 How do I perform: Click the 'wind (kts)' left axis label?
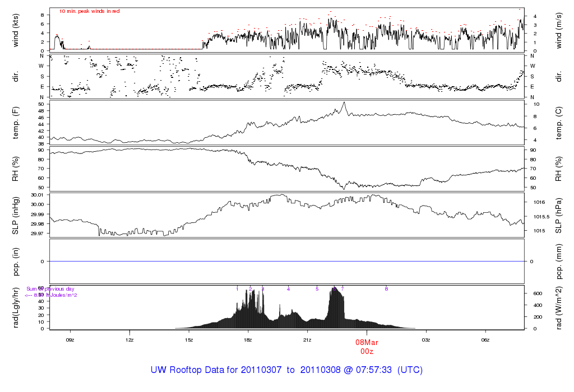(16, 29)
